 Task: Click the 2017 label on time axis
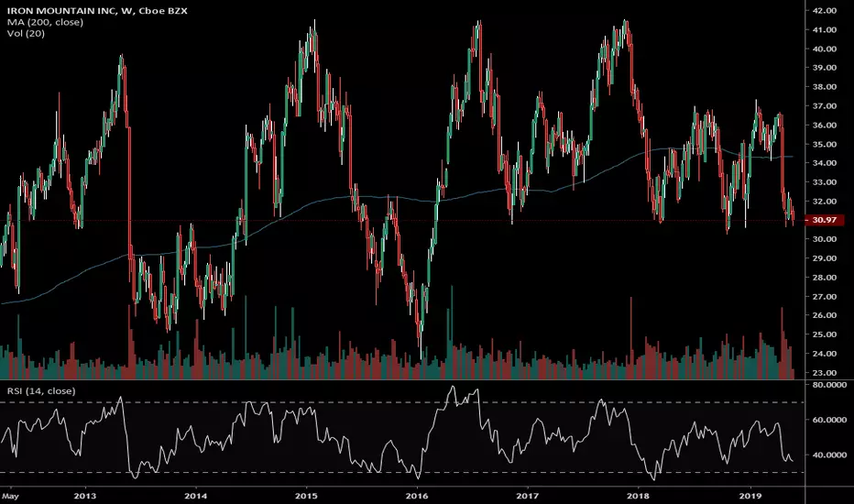527,496
